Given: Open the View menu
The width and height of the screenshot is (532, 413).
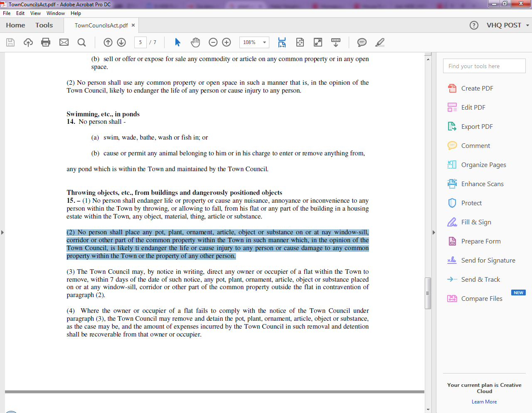Looking at the screenshot, I should (x=35, y=13).
